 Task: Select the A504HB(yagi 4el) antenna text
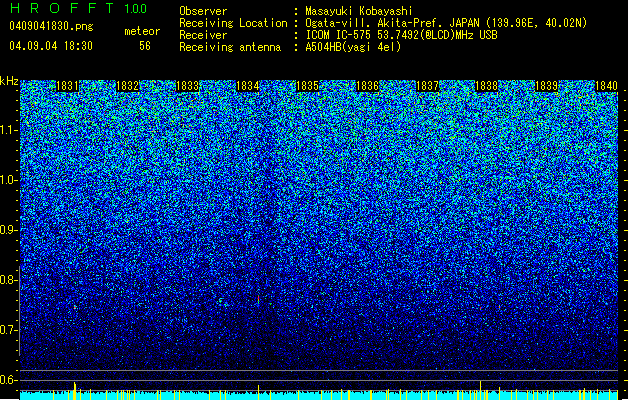pos(353,47)
